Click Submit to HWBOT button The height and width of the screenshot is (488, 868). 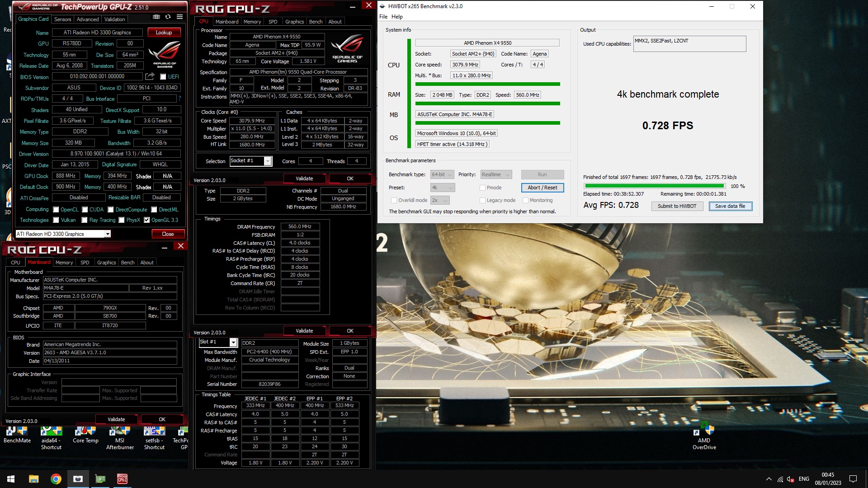(x=677, y=206)
